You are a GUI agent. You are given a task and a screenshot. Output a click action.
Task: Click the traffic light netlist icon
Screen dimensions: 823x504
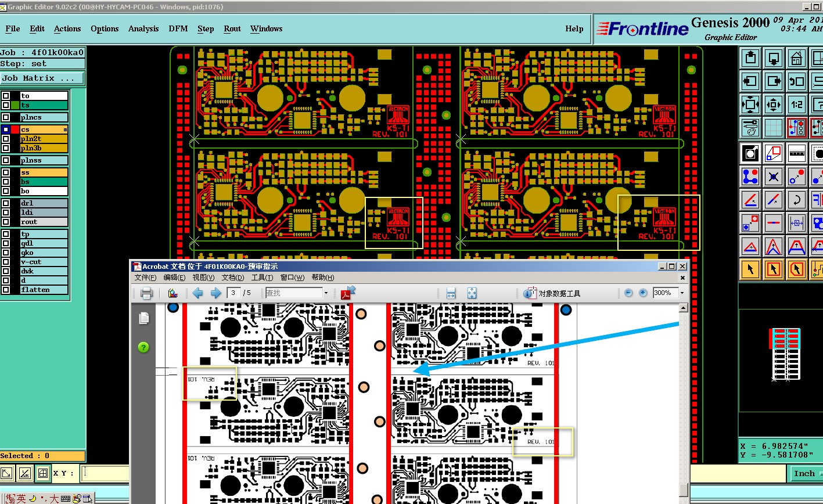(x=796, y=128)
